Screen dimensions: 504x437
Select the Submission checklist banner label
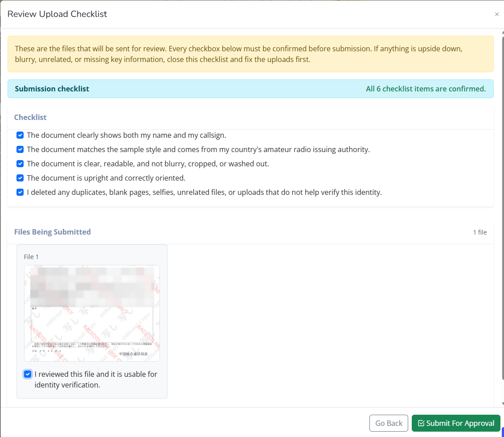[x=52, y=89]
